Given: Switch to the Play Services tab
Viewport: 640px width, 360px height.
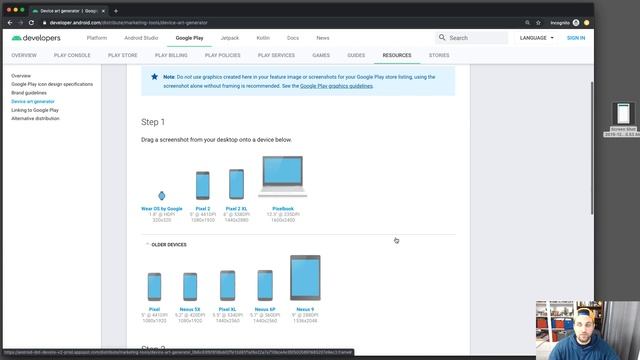Looking at the screenshot, I should pos(276,55).
